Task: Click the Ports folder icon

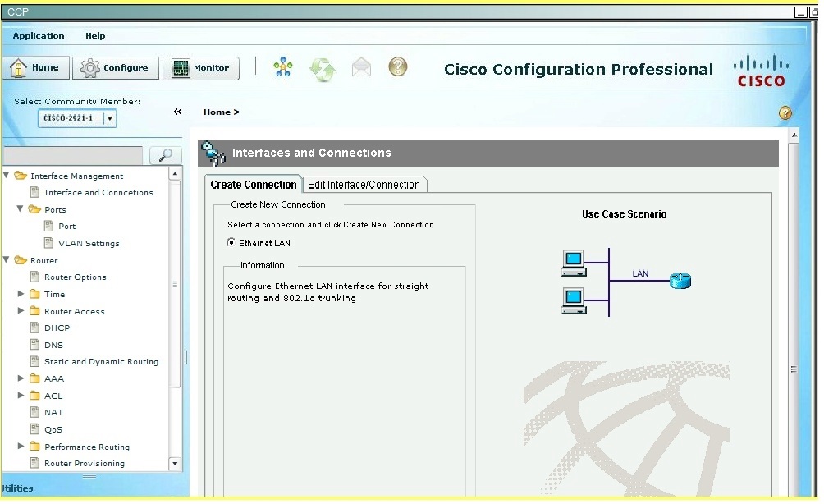Action: 34,209
